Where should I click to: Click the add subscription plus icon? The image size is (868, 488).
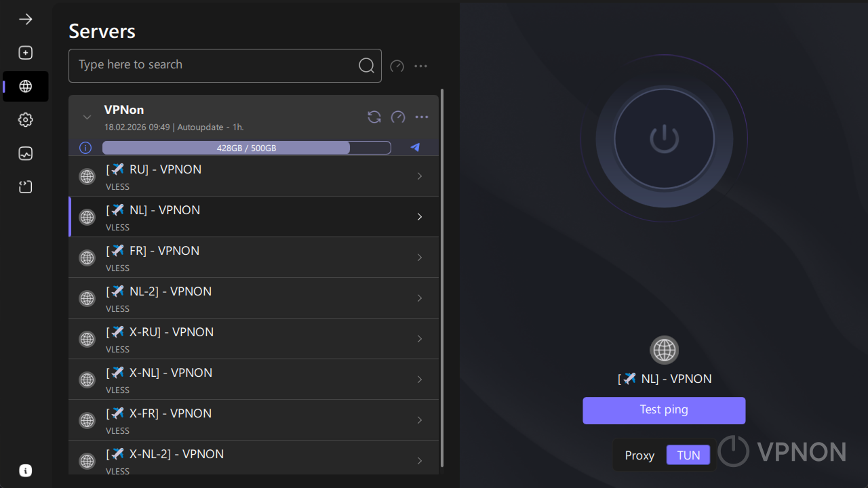tap(25, 52)
